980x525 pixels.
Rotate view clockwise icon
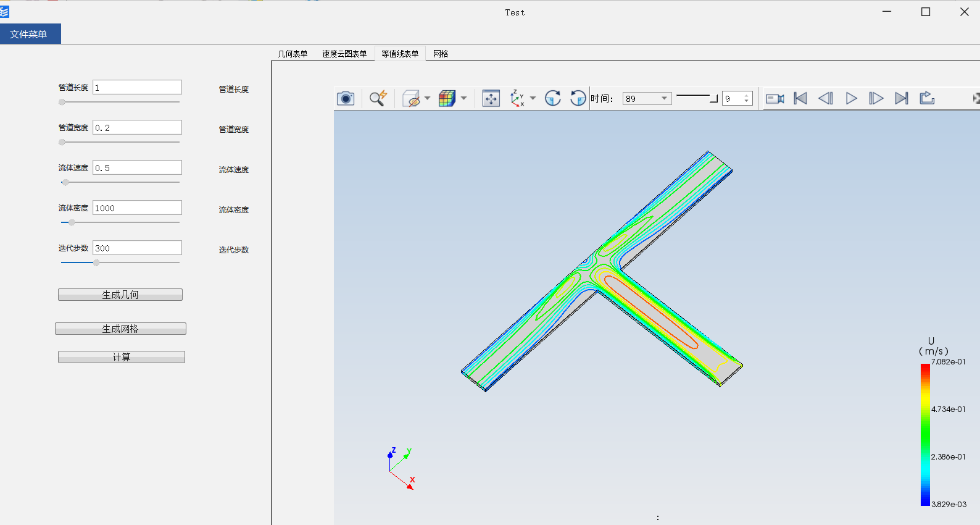553,98
